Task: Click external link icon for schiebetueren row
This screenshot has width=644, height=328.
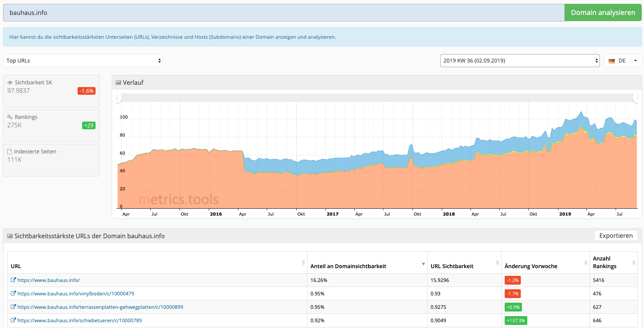Action: pyautogui.click(x=13, y=320)
